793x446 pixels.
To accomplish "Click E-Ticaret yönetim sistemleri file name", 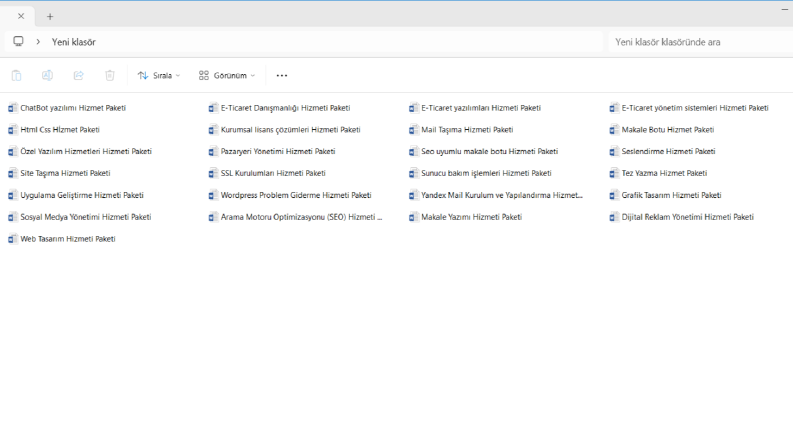I will tap(695, 108).
